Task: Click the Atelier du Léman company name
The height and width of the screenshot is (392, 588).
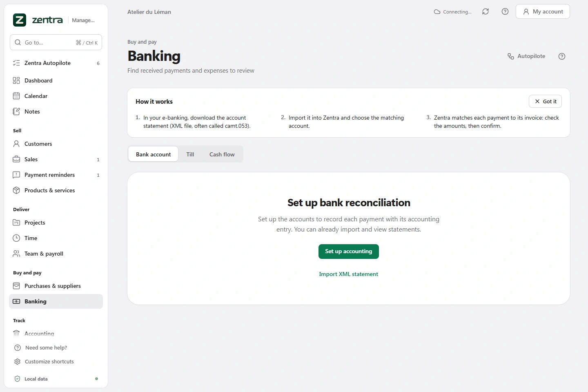Action: (149, 12)
